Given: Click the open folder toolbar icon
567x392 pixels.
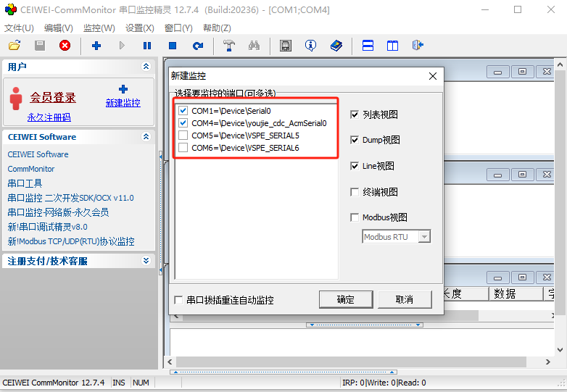Looking at the screenshot, I should 14,46.
